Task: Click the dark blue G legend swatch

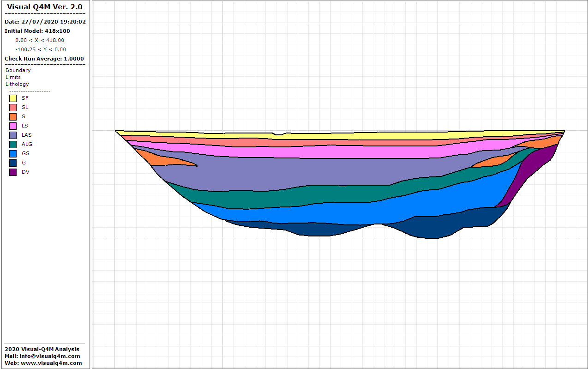Action: coord(13,163)
